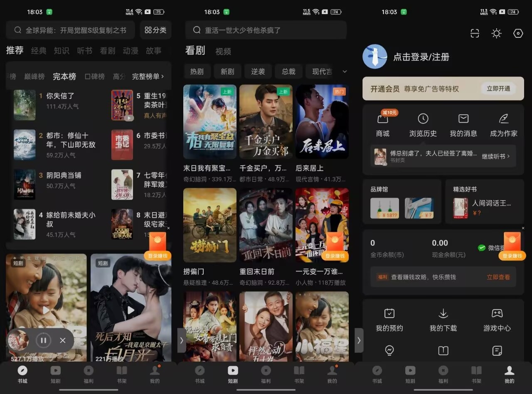The width and height of the screenshot is (532, 394).
Task: Click the search field in the bookstore
Action: point(71,30)
